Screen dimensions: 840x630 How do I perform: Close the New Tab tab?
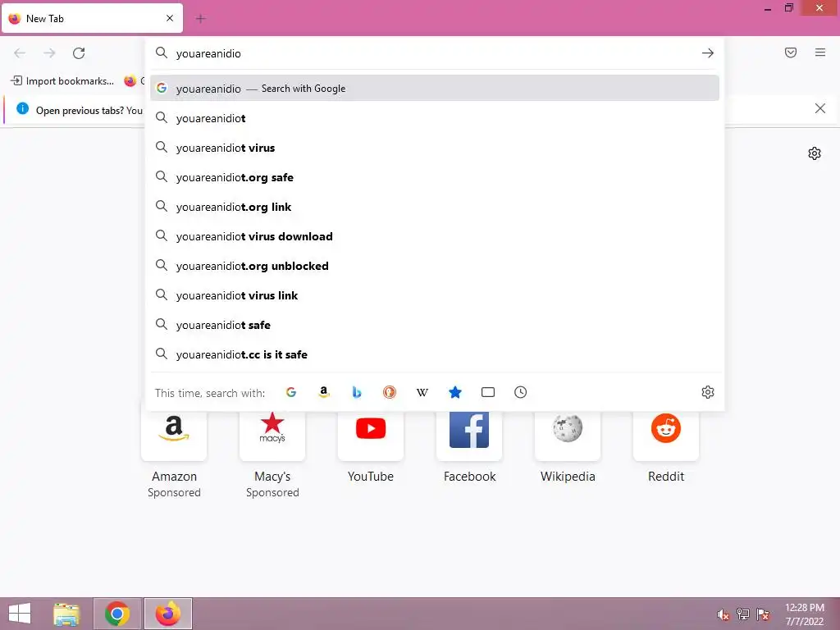tap(170, 18)
